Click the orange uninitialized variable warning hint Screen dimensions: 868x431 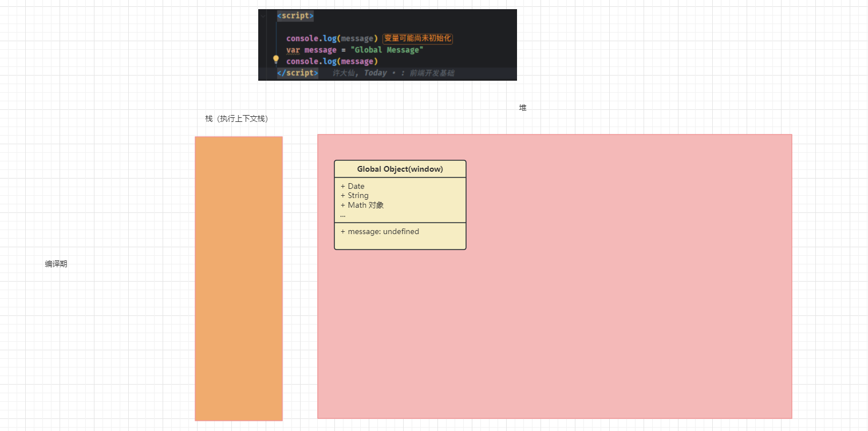click(417, 38)
